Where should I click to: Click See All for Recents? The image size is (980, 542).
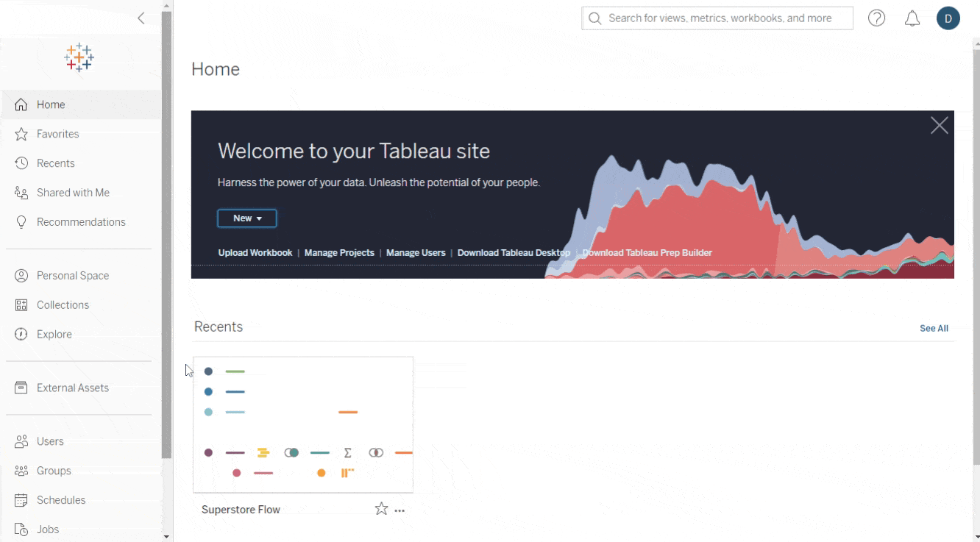(934, 329)
